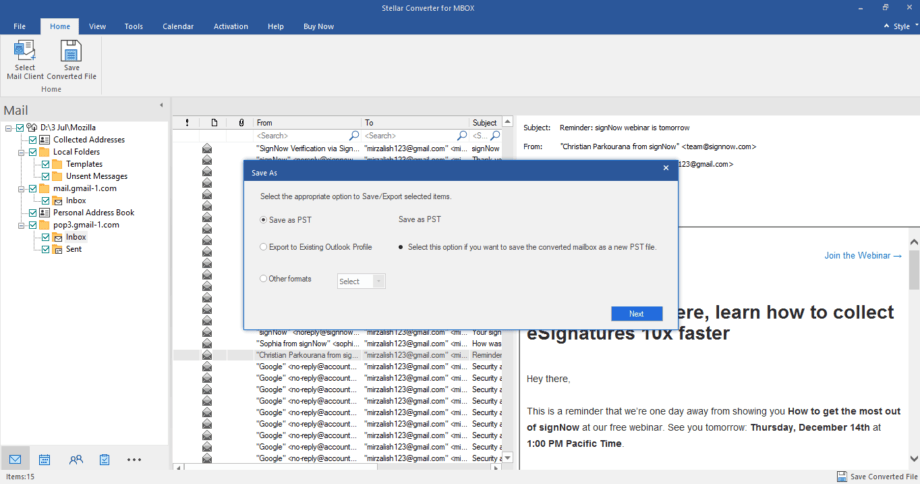Uncheck the Unsent Messages checkbox

(x=45, y=176)
